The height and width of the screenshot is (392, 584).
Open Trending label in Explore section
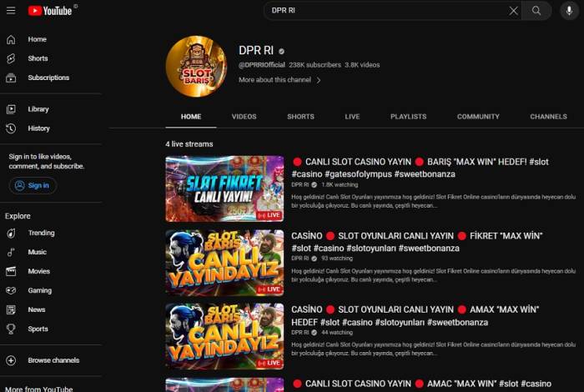point(42,233)
